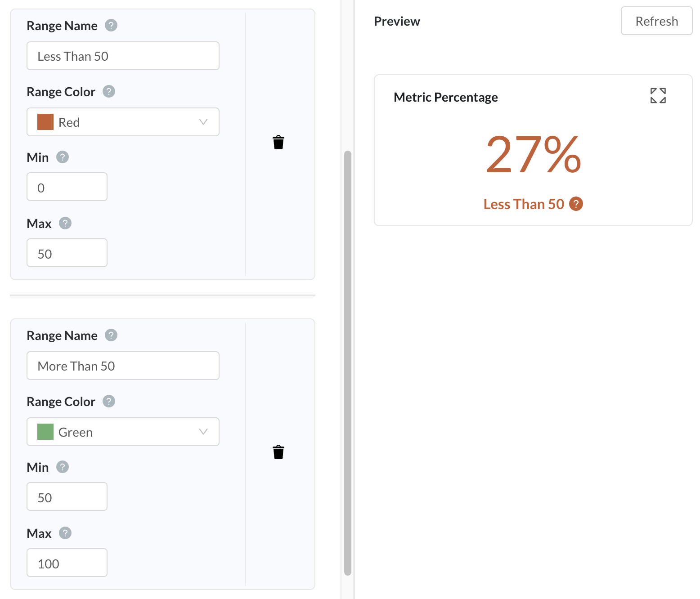Click chevron arrow of Green color dropdown
This screenshot has height=599, width=700.
point(203,432)
